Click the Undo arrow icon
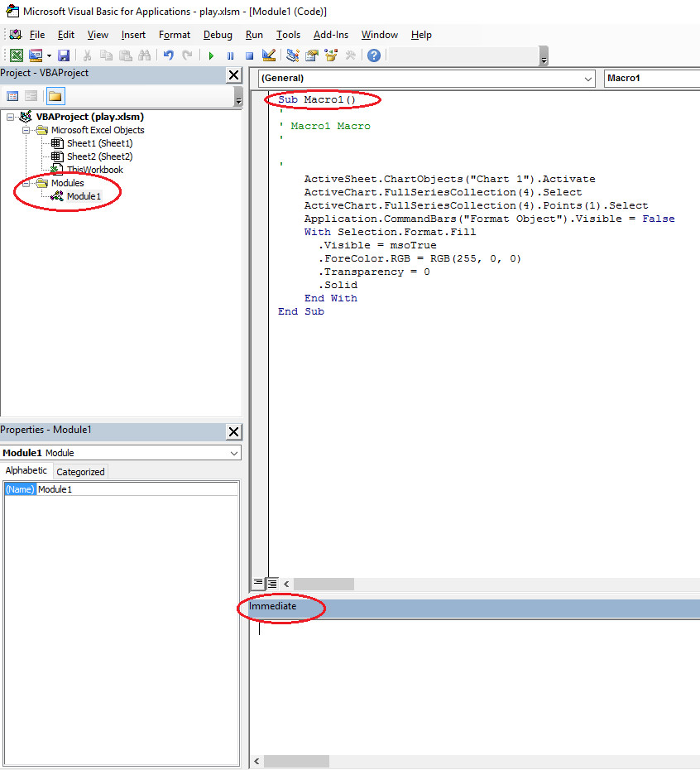The image size is (700, 770). click(x=169, y=55)
